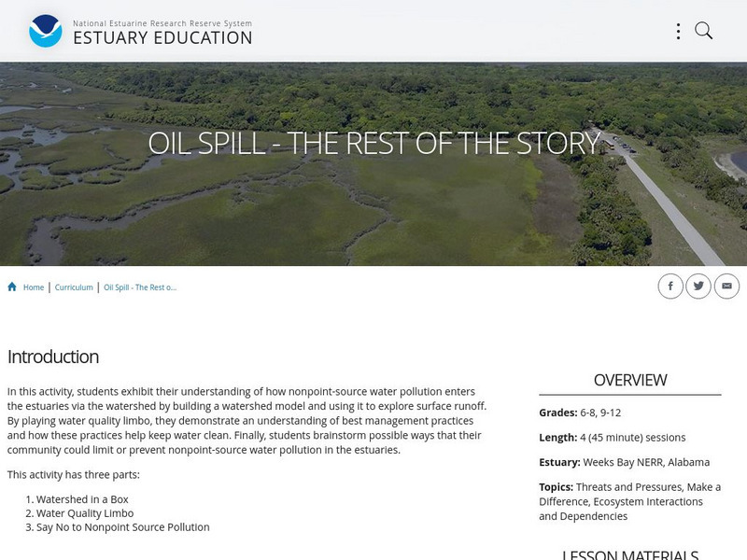Click the NOAA logo
This screenshot has width=747, height=560.
coord(45,31)
